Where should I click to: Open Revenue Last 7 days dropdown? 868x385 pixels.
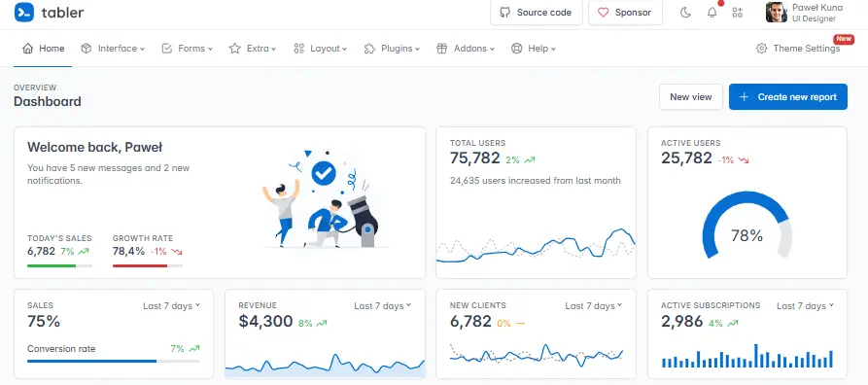click(383, 306)
